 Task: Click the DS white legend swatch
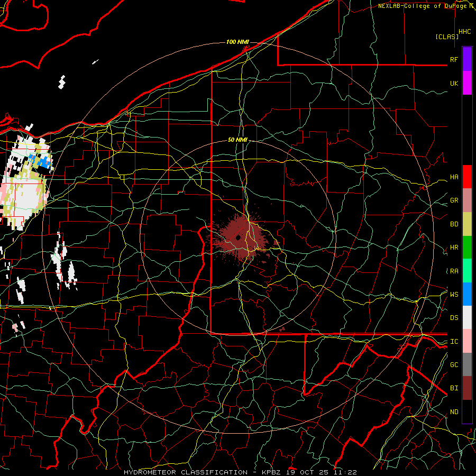click(467, 317)
